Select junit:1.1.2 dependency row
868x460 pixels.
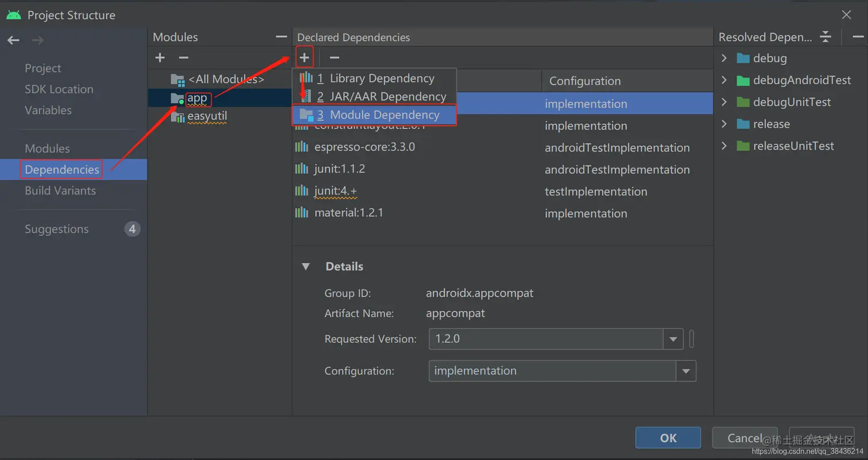[x=502, y=169]
